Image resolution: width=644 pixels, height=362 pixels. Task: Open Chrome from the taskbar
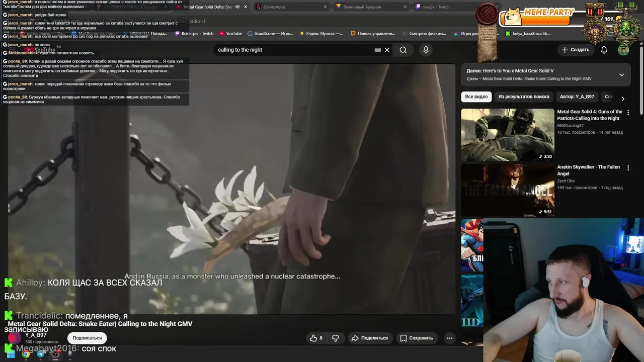pyautogui.click(x=26, y=354)
